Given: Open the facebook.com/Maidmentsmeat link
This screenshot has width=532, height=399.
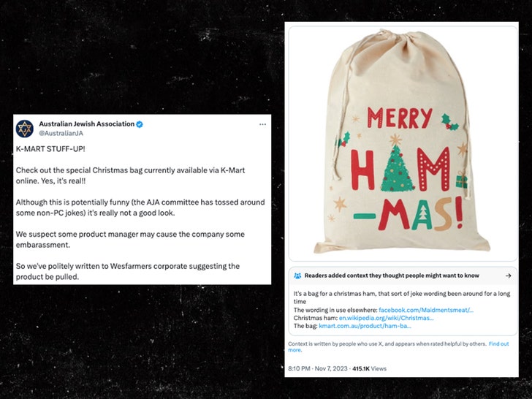Looking at the screenshot, I should pyautogui.click(x=426, y=310).
